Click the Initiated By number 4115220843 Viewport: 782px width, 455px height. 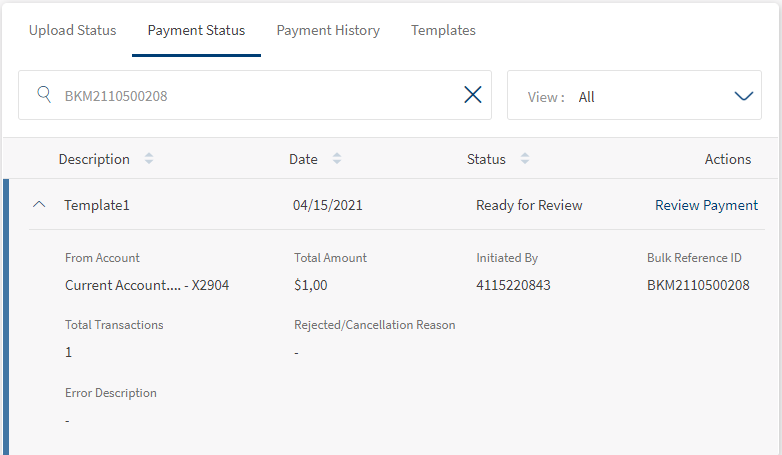(x=513, y=285)
